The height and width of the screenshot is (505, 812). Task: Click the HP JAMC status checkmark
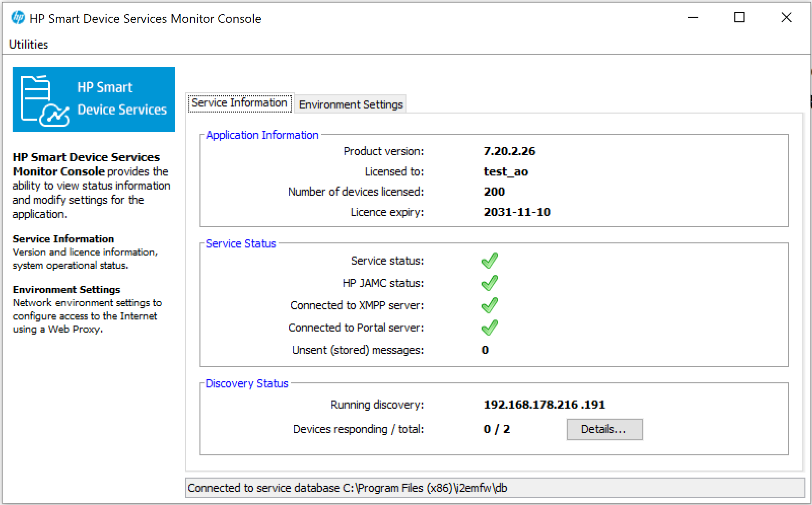(x=489, y=283)
